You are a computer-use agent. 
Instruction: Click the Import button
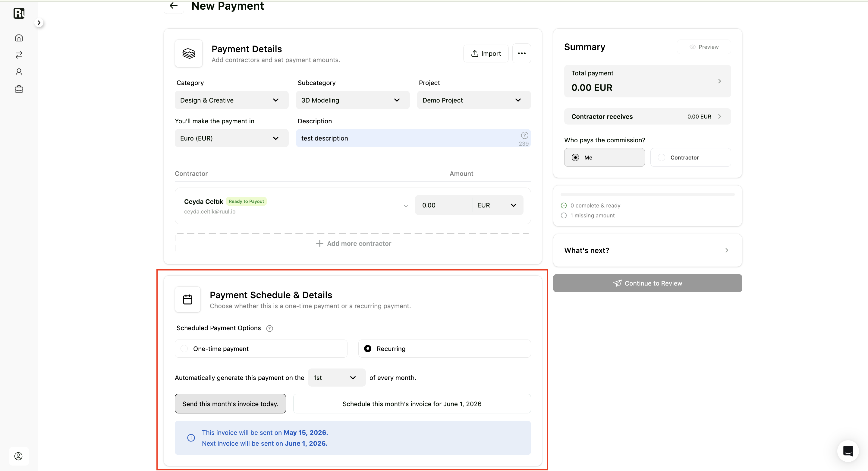pyautogui.click(x=486, y=53)
